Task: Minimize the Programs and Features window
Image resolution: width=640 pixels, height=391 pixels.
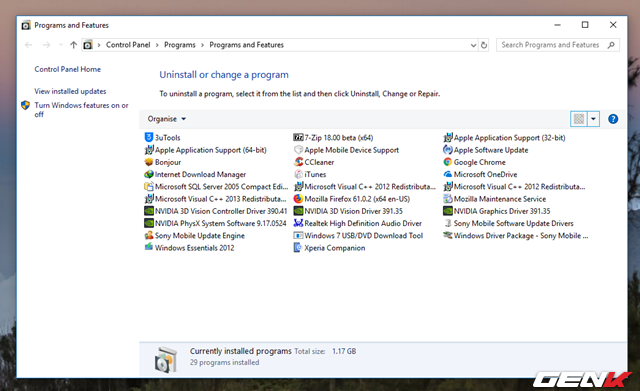Action: click(x=557, y=25)
